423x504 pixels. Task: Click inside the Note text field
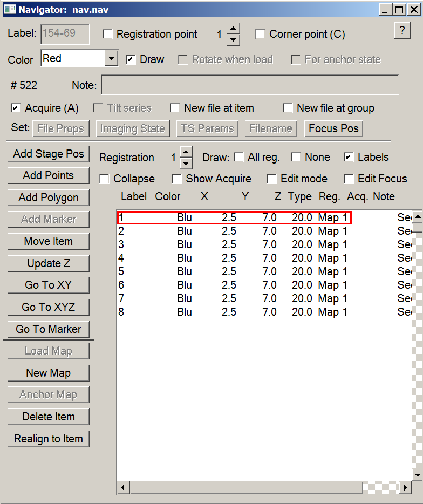pos(250,85)
